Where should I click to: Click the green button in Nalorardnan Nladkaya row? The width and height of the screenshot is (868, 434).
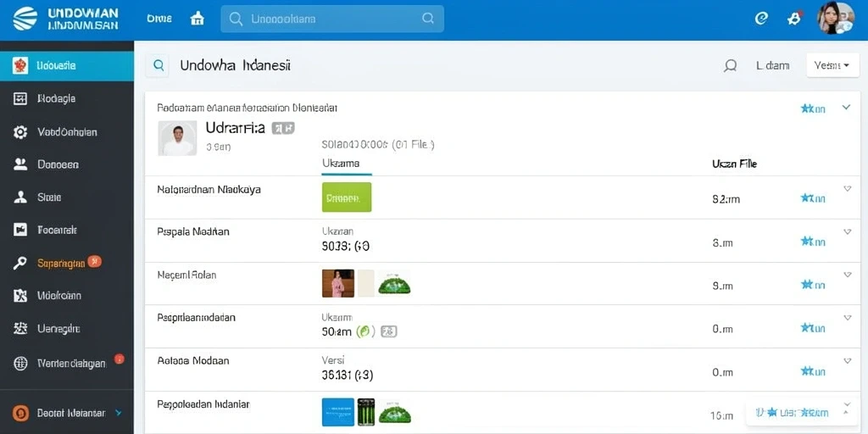coord(347,197)
